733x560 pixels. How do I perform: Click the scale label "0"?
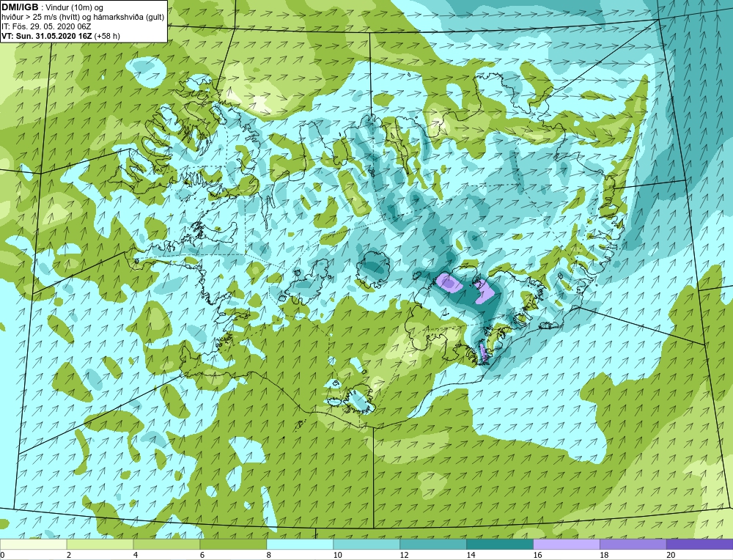click(3, 555)
